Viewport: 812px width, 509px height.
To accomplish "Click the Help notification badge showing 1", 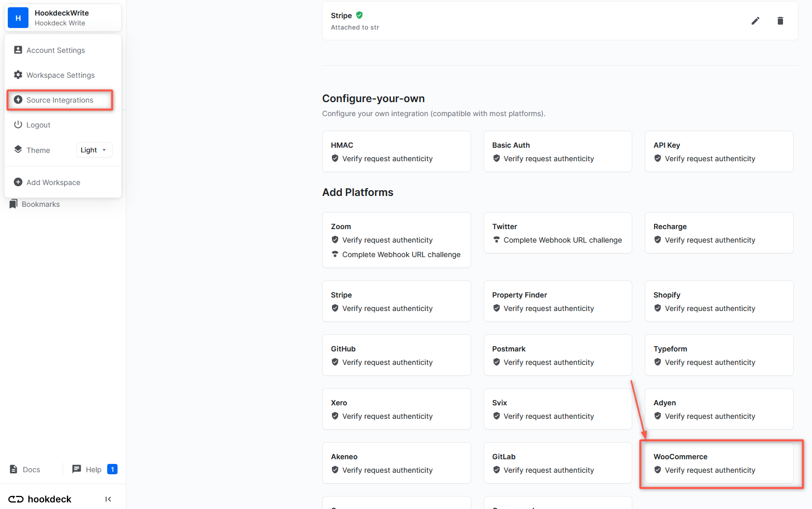I will pos(112,469).
